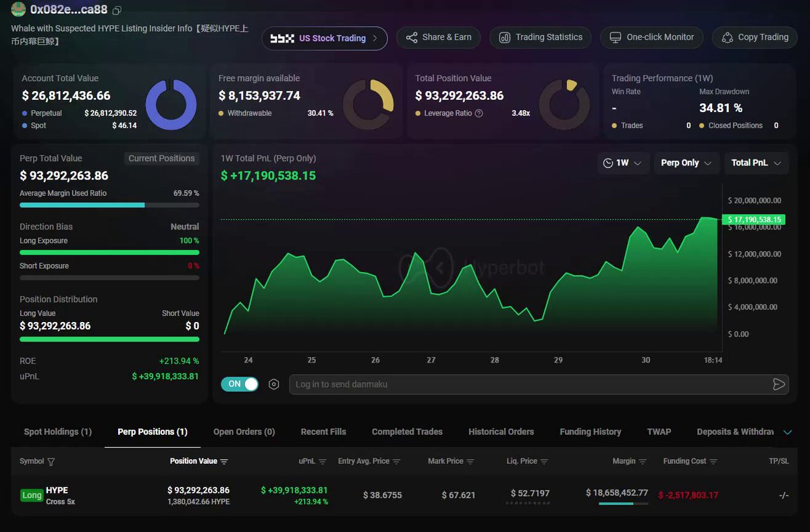Open the Funding History tab
Viewport: 810px width, 532px height.
[590, 431]
